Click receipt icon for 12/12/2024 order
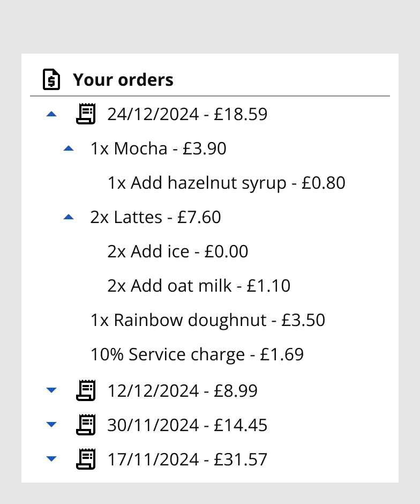Viewport: 420px width, 504px height. pos(86,390)
